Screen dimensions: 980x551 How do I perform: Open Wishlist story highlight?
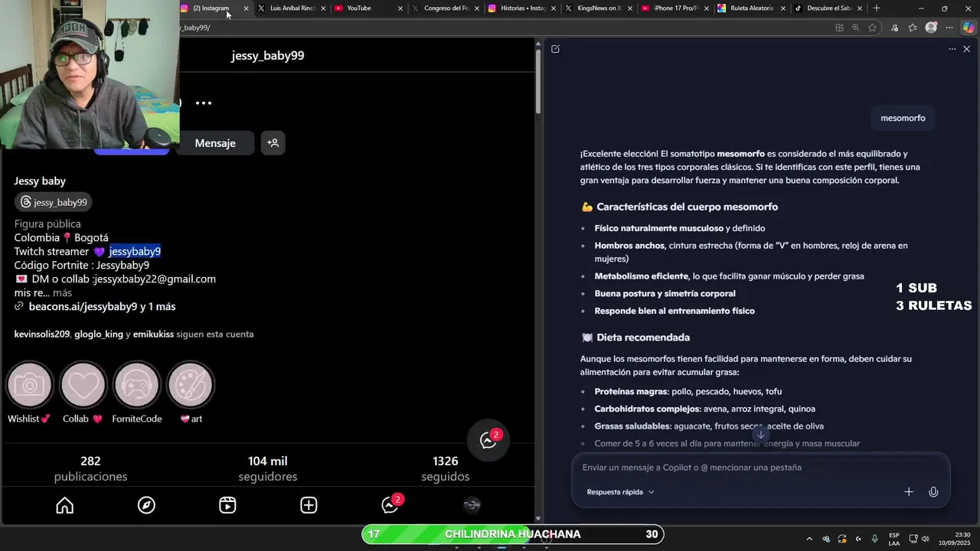pos(29,392)
